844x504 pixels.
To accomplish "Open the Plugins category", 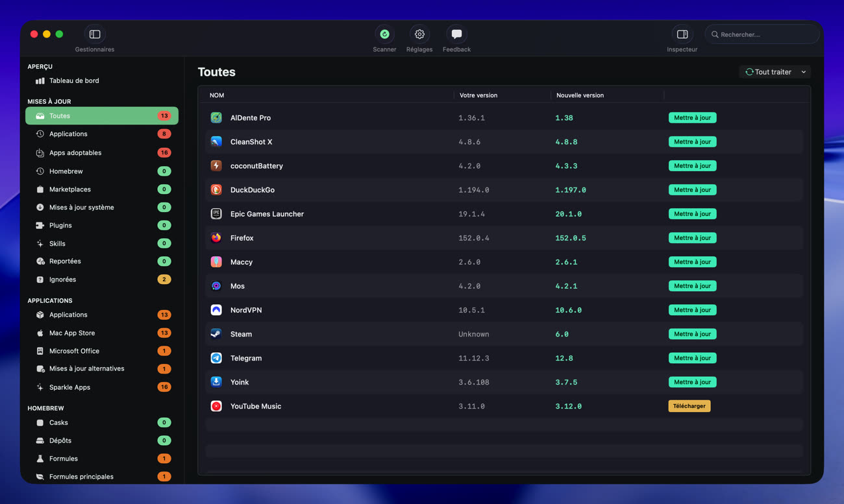I will [x=102, y=226].
